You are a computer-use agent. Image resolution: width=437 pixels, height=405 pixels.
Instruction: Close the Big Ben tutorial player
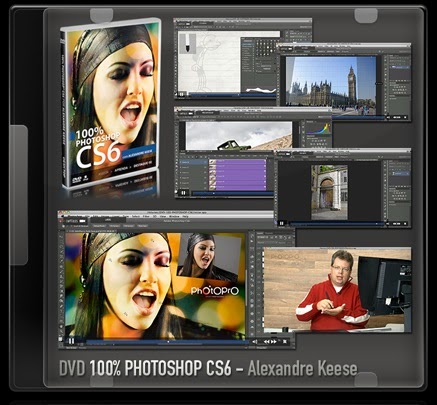pos(405,117)
